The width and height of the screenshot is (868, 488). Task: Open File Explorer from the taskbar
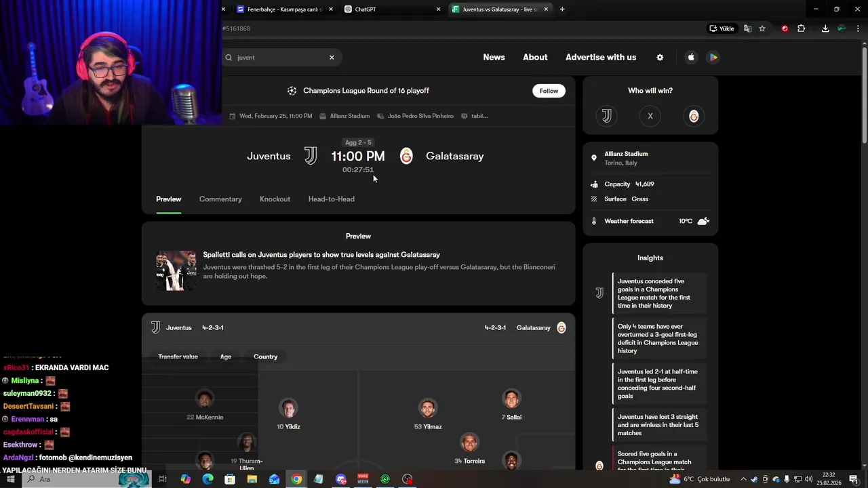(252, 479)
